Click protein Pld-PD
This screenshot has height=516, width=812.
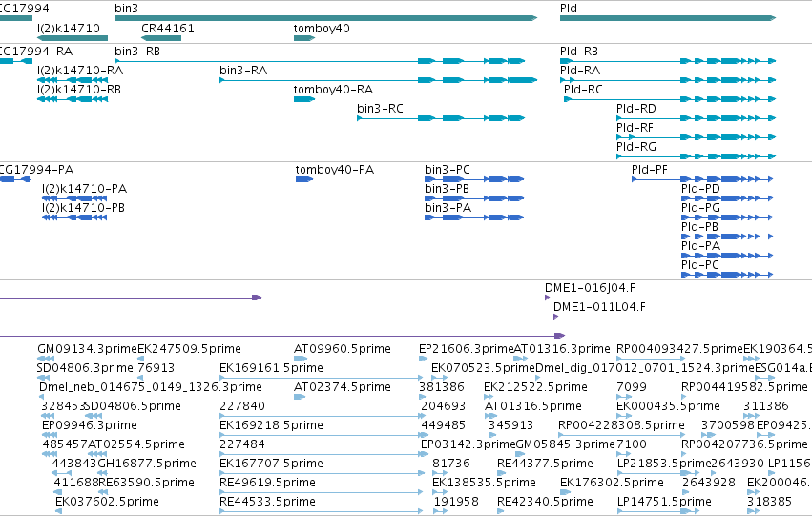727,198
